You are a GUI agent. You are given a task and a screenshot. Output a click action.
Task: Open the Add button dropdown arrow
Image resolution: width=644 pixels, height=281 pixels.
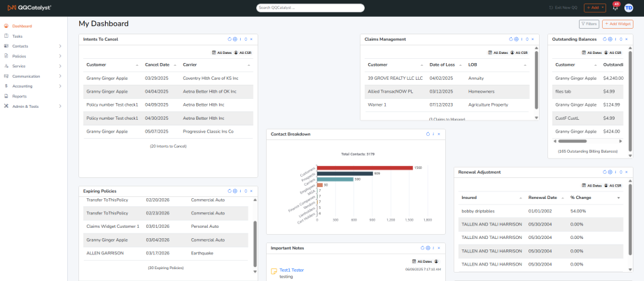(603, 8)
